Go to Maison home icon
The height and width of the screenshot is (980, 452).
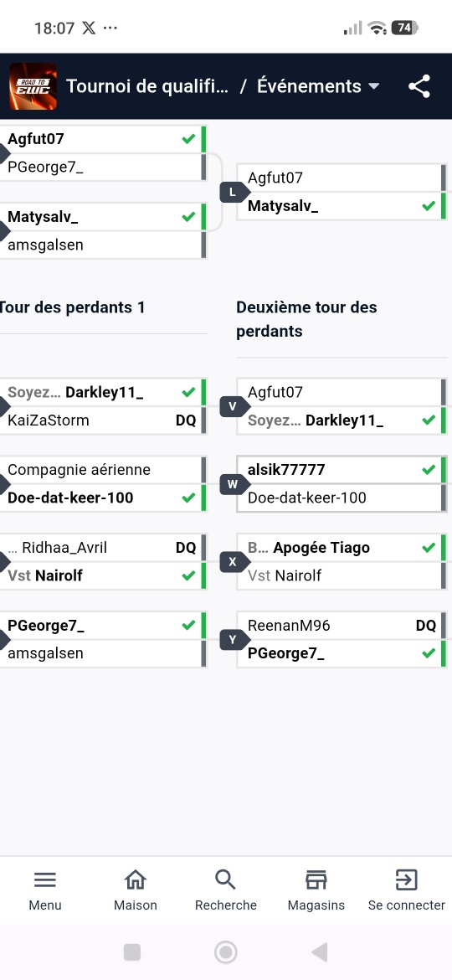tap(136, 880)
